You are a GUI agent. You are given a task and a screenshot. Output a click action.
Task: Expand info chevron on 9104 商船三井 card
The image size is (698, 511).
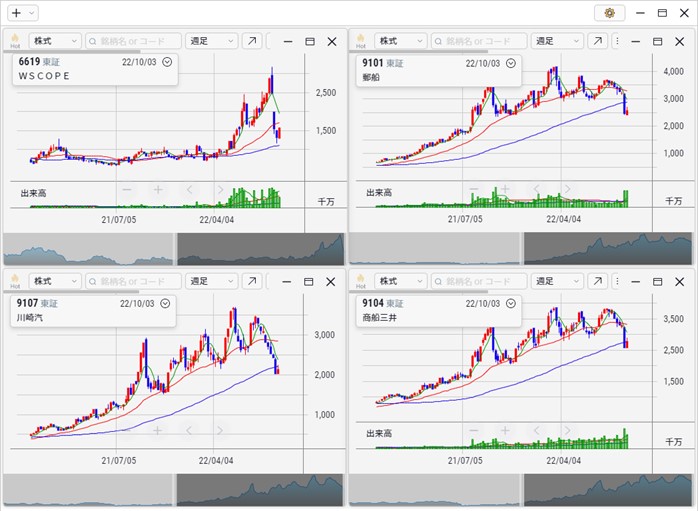(511, 304)
